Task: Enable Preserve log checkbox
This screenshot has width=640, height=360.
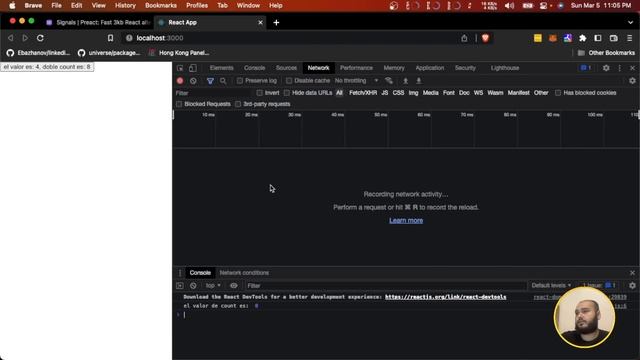Action: [240, 81]
